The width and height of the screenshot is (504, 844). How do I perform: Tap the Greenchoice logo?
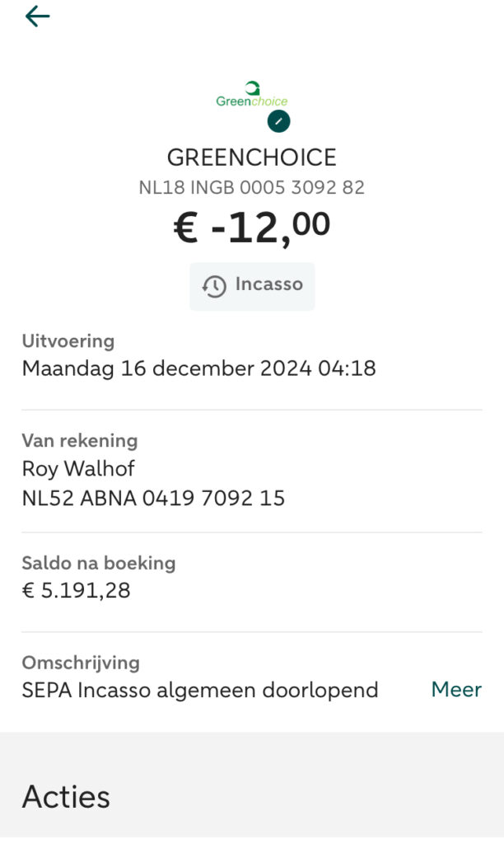pyautogui.click(x=251, y=95)
